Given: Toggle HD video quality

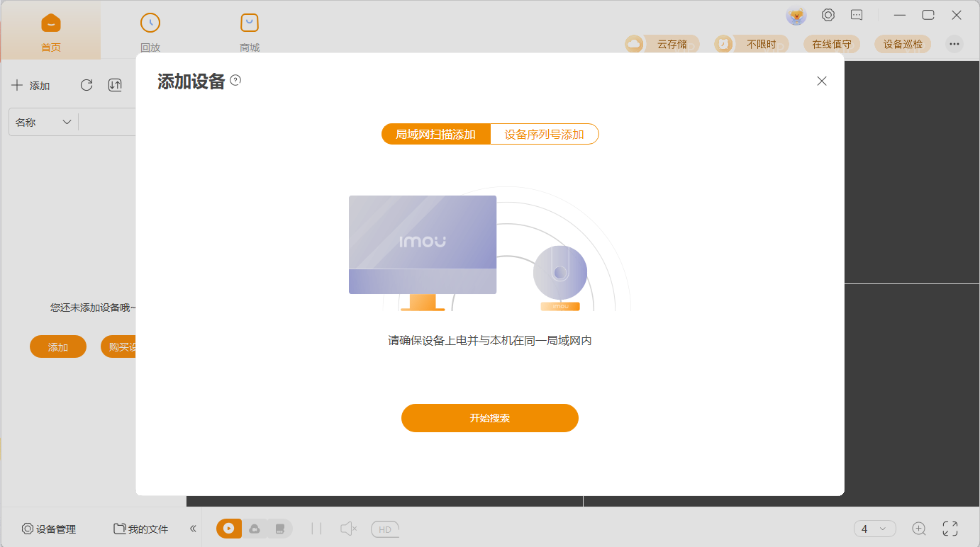Looking at the screenshot, I should click(384, 529).
